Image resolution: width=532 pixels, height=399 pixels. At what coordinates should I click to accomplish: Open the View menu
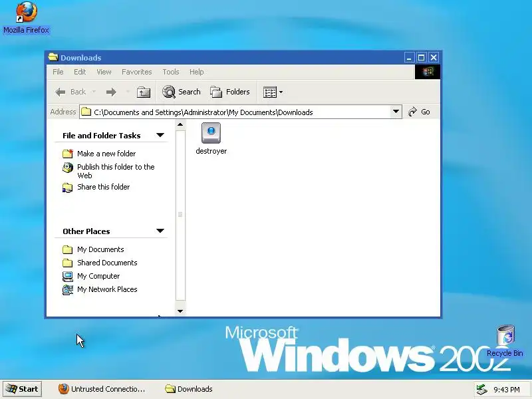click(x=104, y=72)
